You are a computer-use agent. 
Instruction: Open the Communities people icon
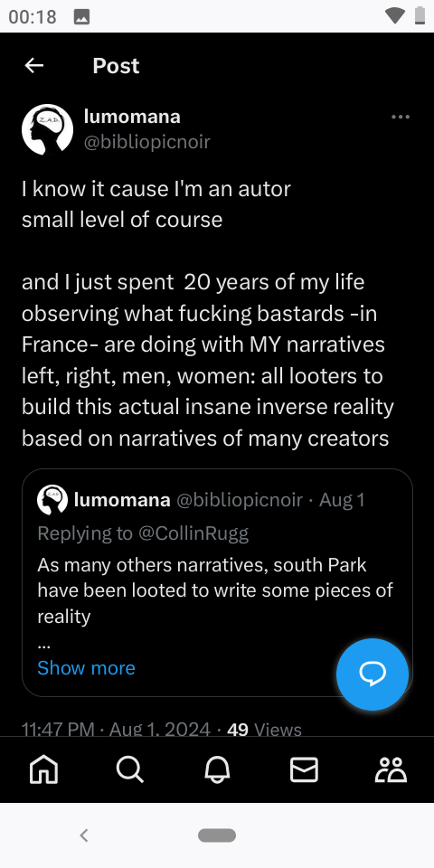391,769
